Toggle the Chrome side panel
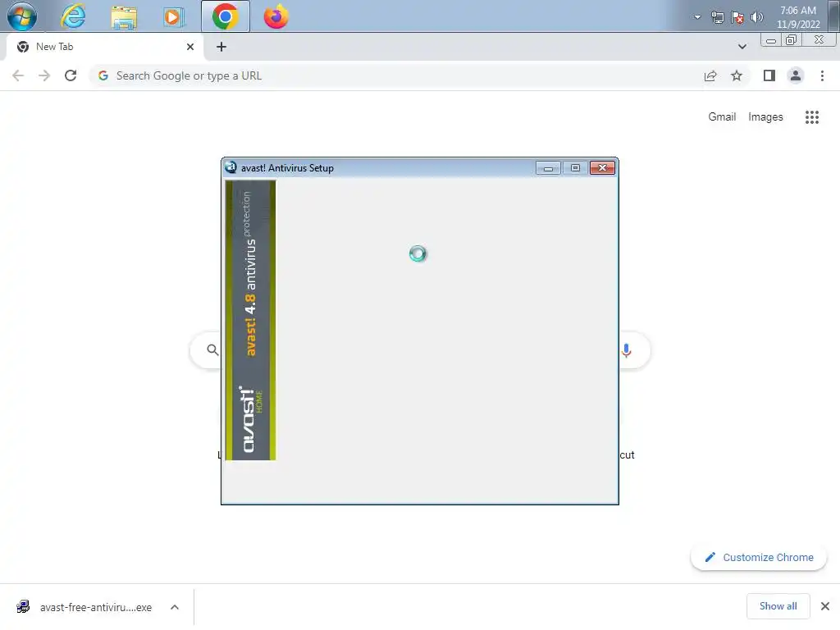 coord(769,76)
